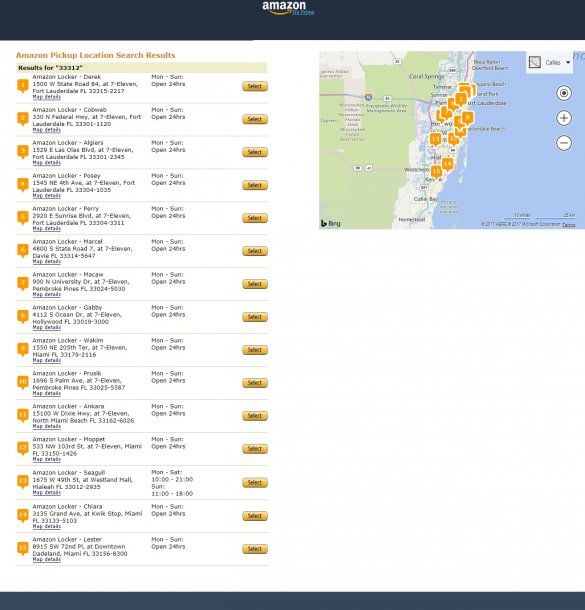
Task: Click orange marker 3 beside Locker Algiers
Action: tap(23, 152)
